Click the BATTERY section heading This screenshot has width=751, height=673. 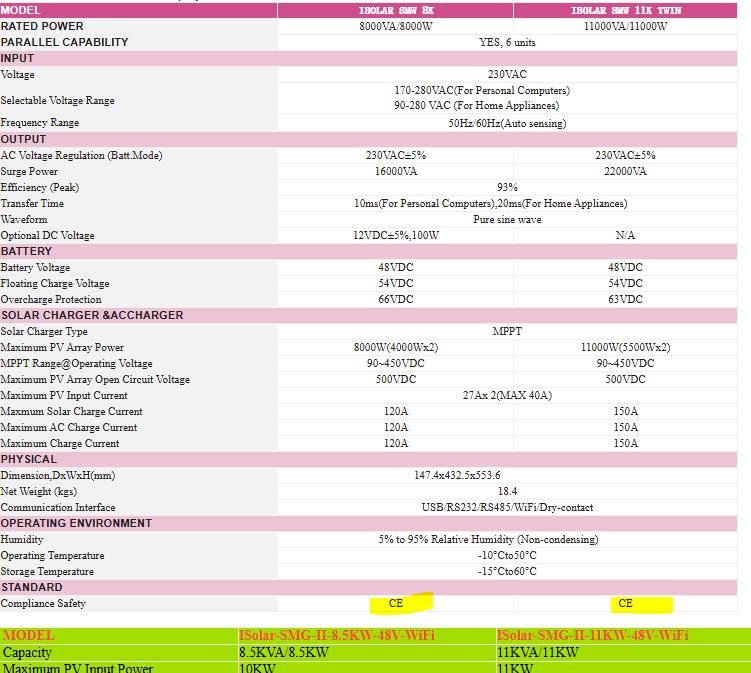point(26,251)
